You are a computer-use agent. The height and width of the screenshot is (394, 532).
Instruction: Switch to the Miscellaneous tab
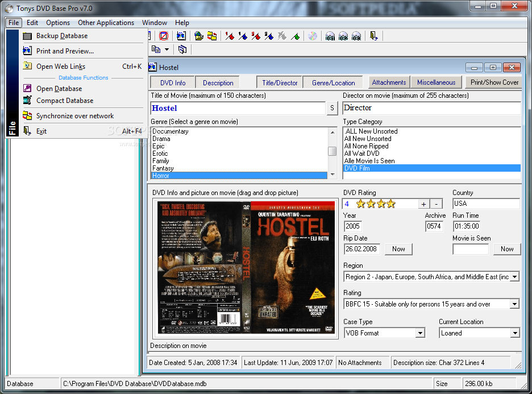coord(437,82)
